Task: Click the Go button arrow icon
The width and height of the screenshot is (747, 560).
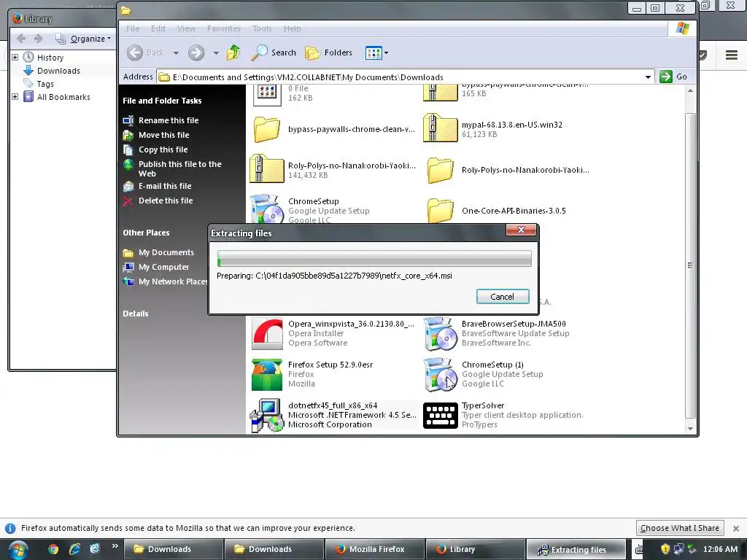Action: coord(665,77)
